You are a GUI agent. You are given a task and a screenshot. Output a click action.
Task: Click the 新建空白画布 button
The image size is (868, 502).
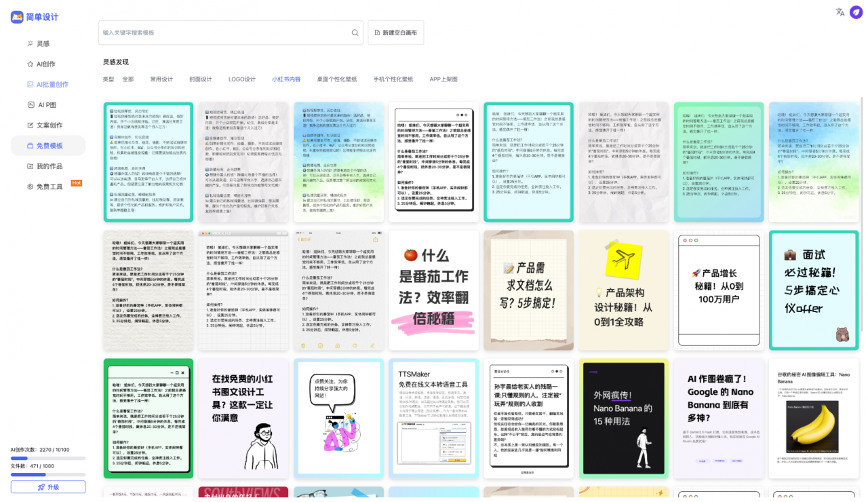click(x=395, y=33)
